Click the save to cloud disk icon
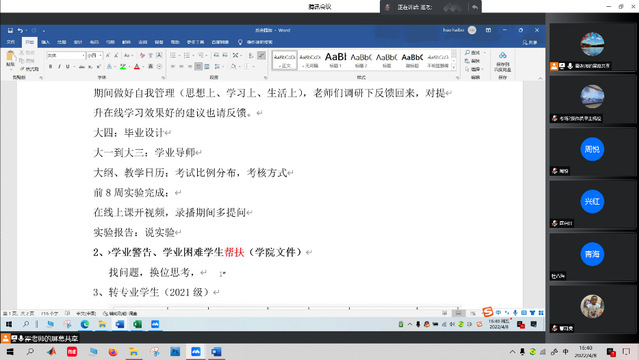 pyautogui.click(x=502, y=62)
